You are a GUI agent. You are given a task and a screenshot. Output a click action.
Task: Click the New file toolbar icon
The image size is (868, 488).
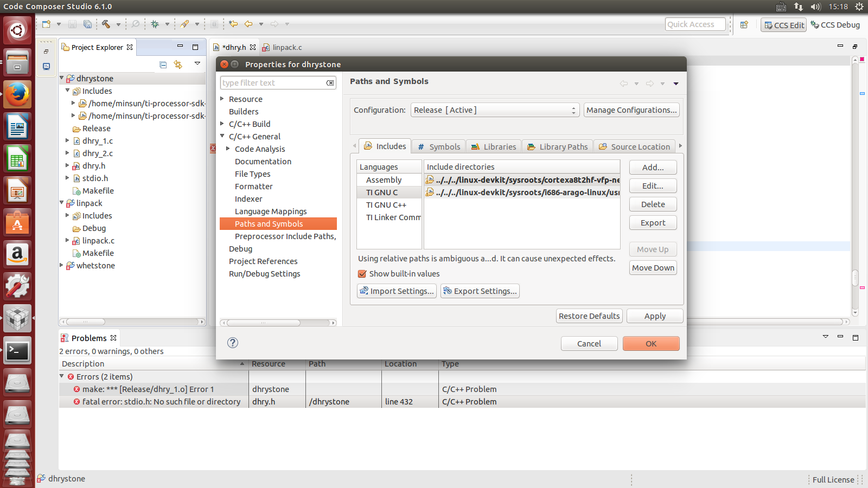point(47,24)
